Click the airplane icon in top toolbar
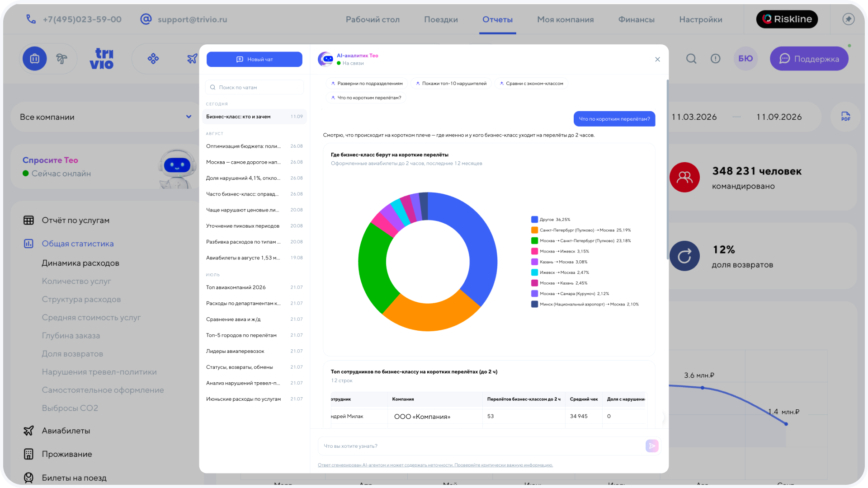The image size is (868, 488). click(x=192, y=59)
